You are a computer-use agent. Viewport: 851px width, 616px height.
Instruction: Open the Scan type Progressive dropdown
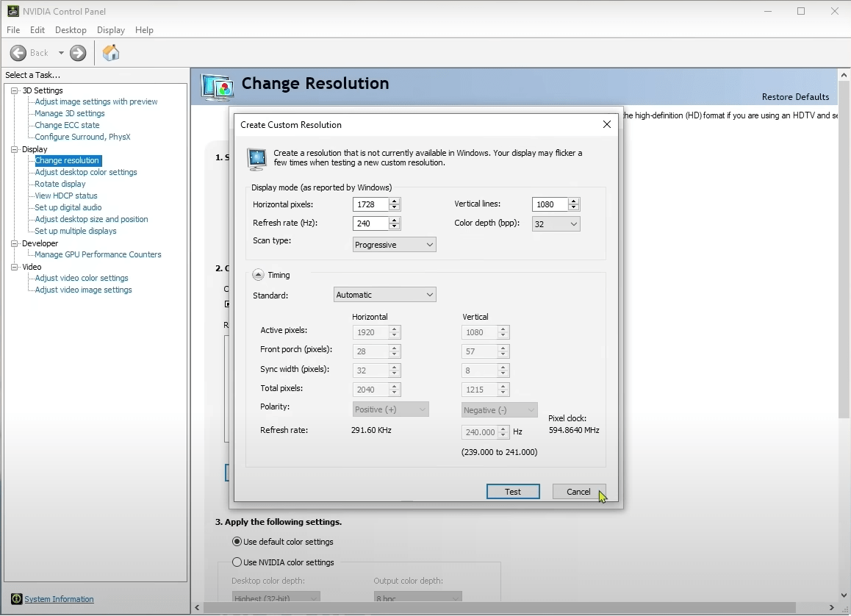point(394,245)
